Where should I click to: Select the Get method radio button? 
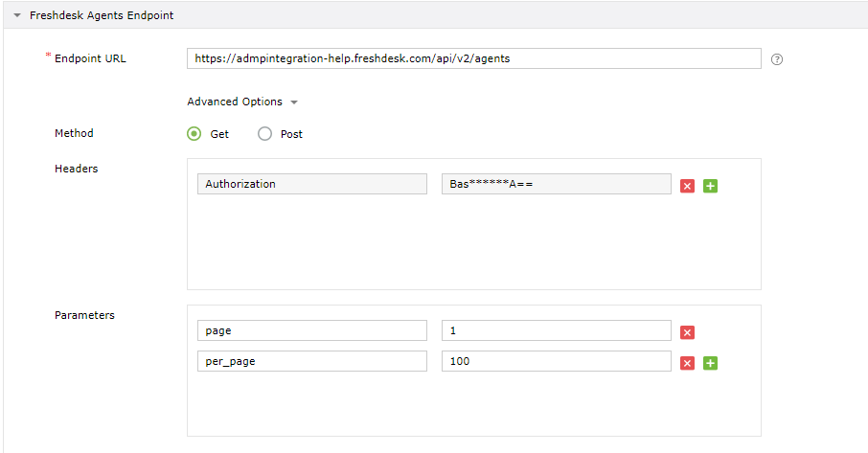194,134
